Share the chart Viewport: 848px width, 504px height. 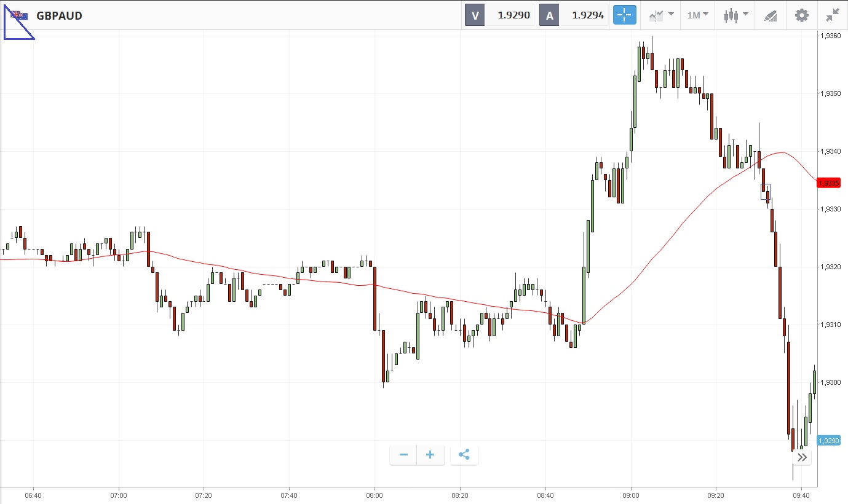click(x=464, y=455)
